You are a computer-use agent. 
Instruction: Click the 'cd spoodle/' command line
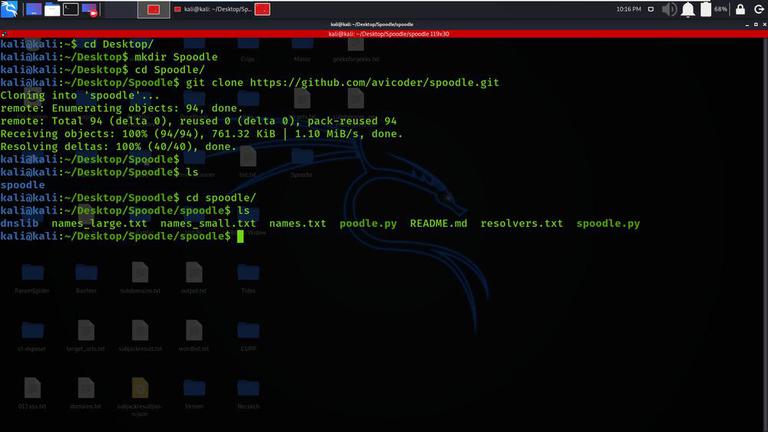128,198
